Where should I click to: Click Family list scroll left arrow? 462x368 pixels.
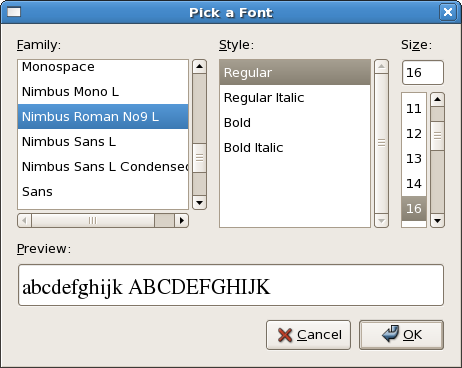(24, 221)
